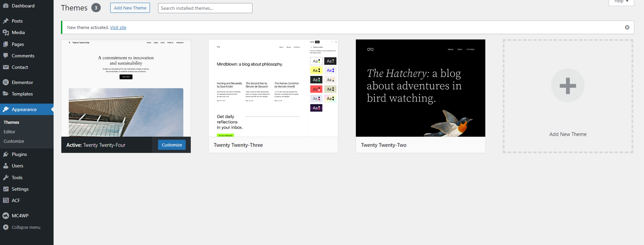The image size is (644, 245).
Task: Go to Editor under Appearance
Action: (9, 132)
